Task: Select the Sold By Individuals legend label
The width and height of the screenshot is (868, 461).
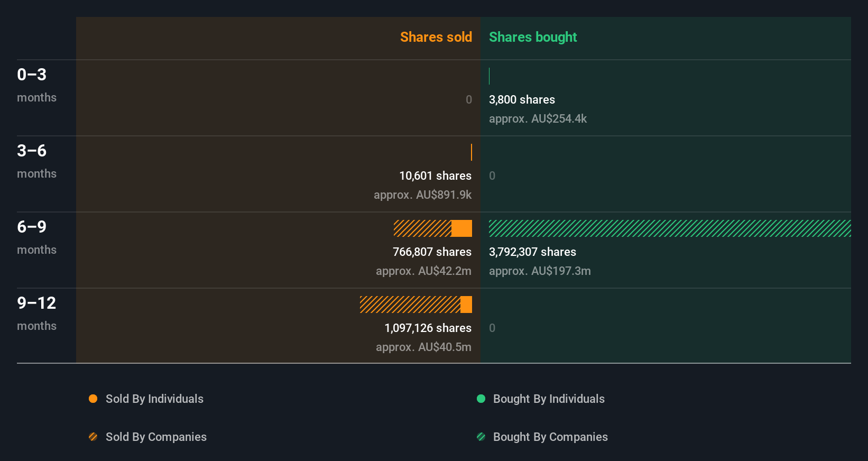Action: 154,399
